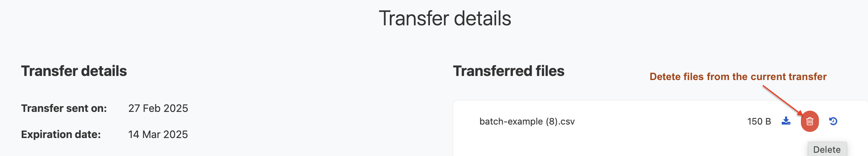Screen dimensions: 868x156
Task: Delete the file using the red trash icon
Action: click(x=810, y=121)
